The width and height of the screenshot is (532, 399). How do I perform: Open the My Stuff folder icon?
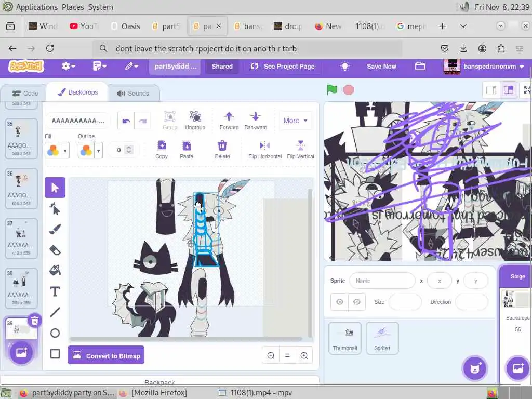point(420,66)
